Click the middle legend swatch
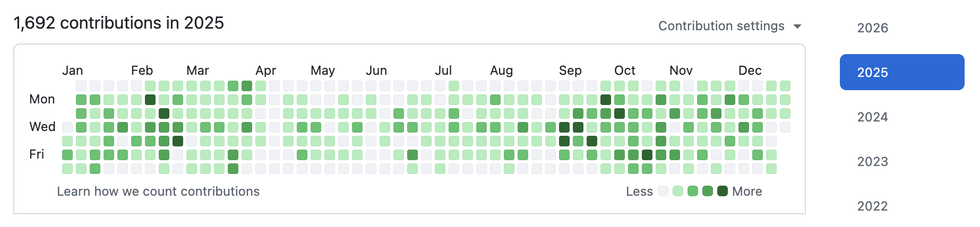Image resolution: width=980 pixels, height=227 pixels. point(693,191)
